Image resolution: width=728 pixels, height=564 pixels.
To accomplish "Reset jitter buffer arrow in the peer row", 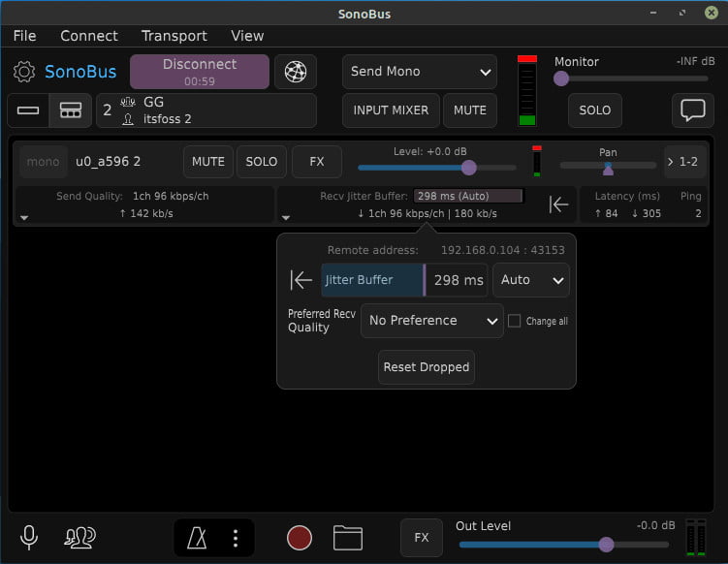I will coord(558,204).
